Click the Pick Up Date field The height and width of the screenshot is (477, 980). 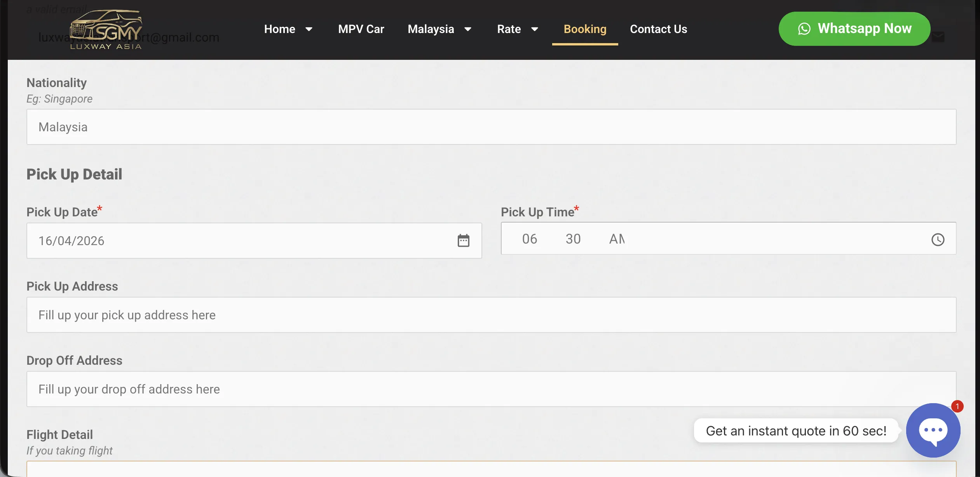click(254, 240)
